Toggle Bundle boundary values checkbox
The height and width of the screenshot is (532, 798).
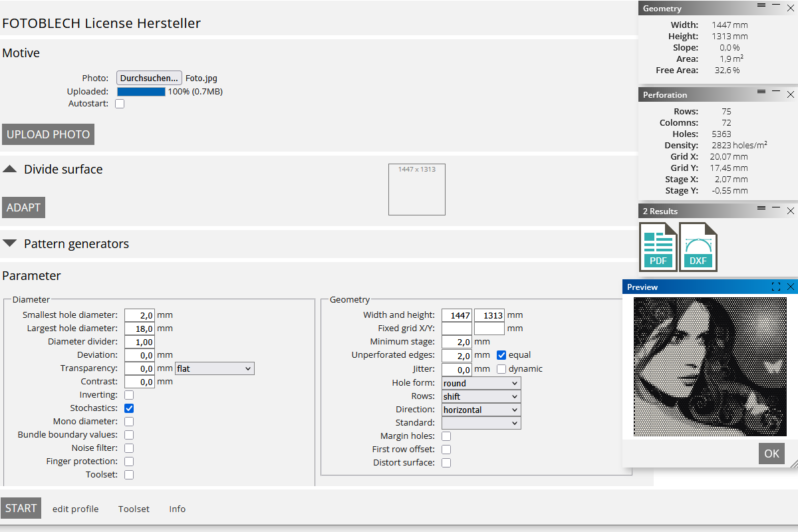pos(129,435)
